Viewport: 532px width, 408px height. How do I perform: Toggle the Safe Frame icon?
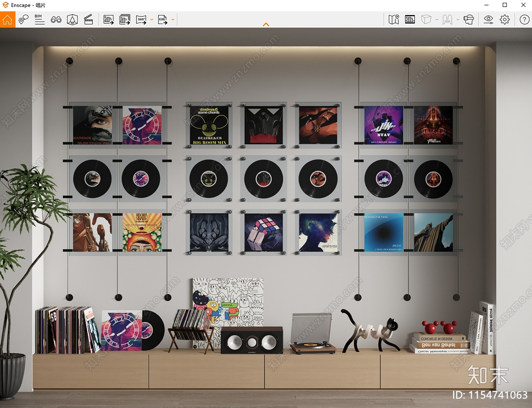(x=410, y=20)
